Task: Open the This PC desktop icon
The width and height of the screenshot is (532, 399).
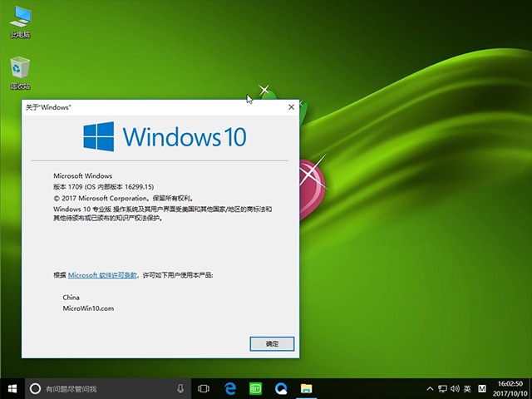Action: point(20,22)
